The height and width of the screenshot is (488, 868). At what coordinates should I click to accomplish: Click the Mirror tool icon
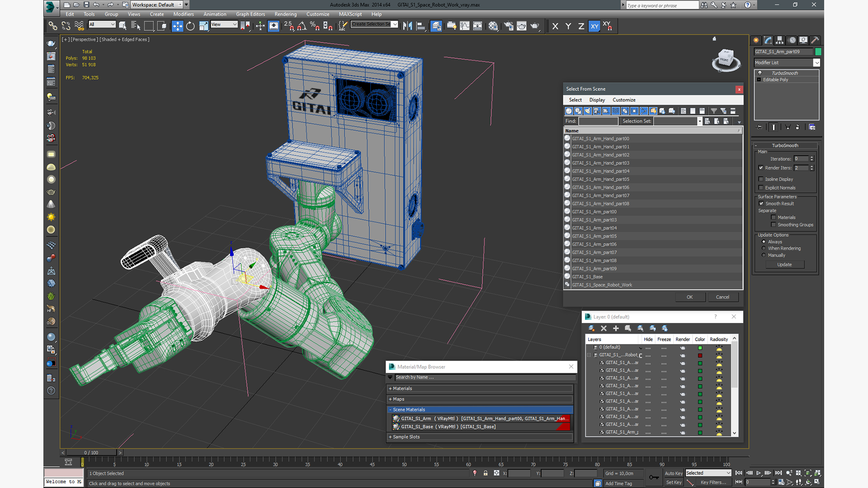(407, 26)
